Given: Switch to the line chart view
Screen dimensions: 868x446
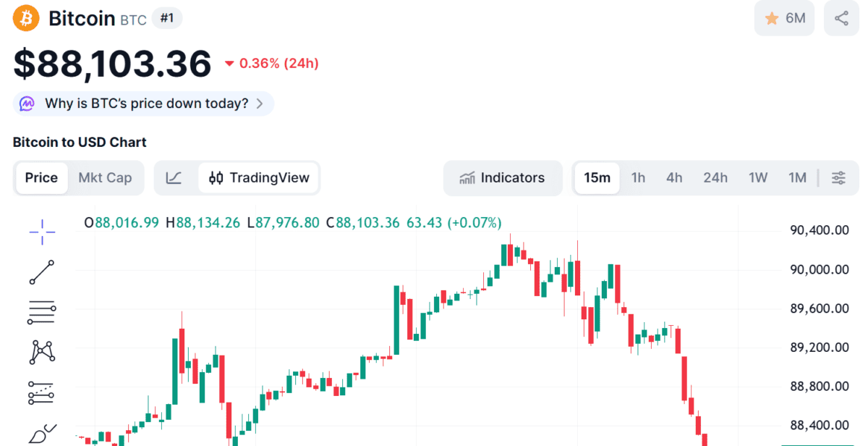Looking at the screenshot, I should 174,178.
